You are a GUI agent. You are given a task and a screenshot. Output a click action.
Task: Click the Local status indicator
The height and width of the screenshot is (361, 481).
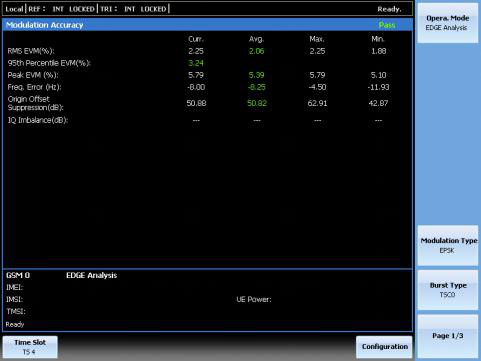coord(14,9)
